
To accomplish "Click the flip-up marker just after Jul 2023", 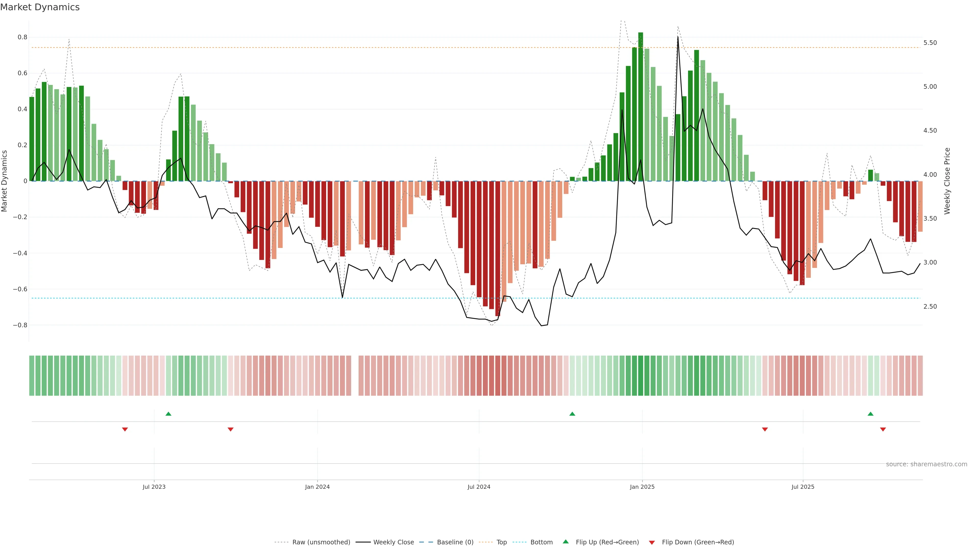I will tap(168, 414).
